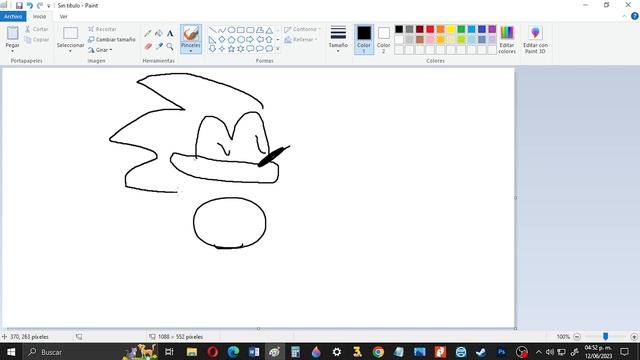Expand the Pinceles brushes dropdown arrow
640x360 pixels.
191,51
